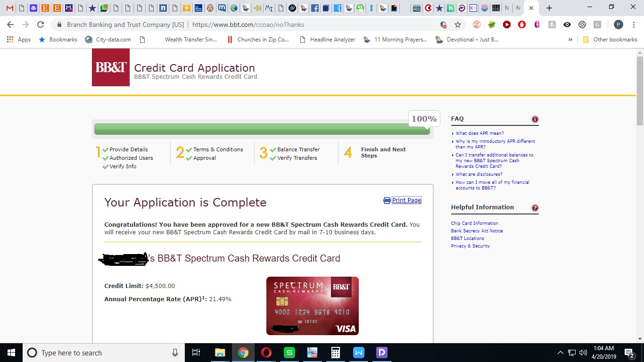
Task: Open 'Why is my introductory APR different' link
Action: 495,144
